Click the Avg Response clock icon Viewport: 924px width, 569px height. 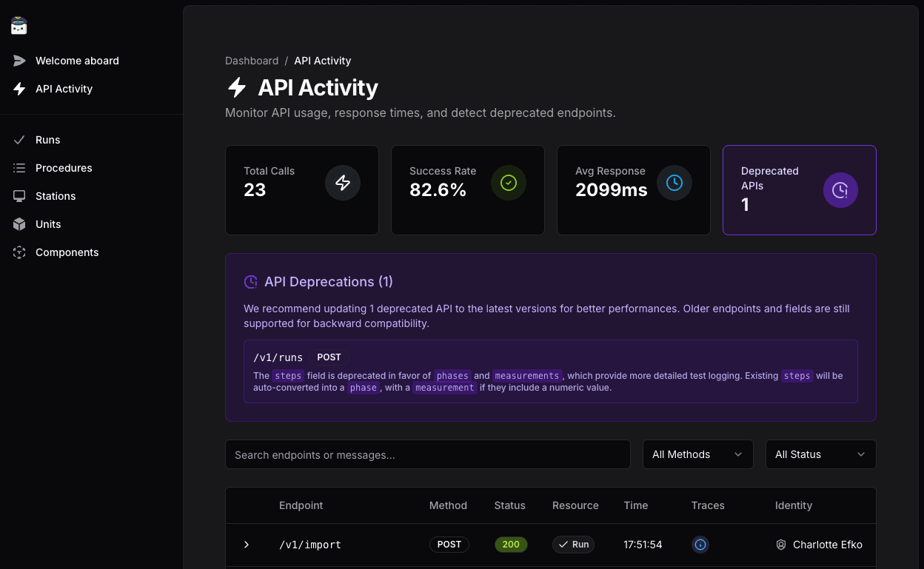(674, 183)
